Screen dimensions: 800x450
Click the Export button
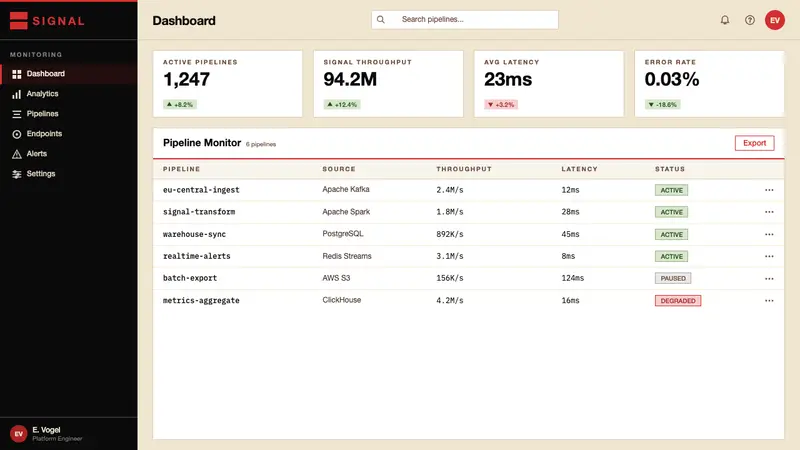(754, 143)
